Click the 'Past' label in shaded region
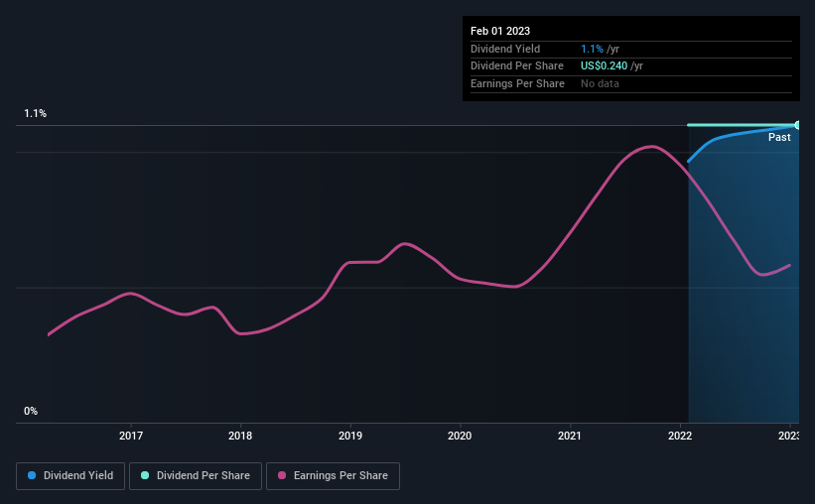Image resolution: width=815 pixels, height=504 pixels. pyautogui.click(x=779, y=137)
